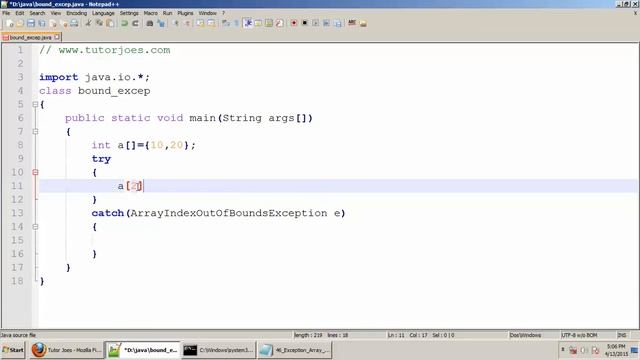Switch to C:\Windows\system3... command prompt taskbar button

pos(218,350)
